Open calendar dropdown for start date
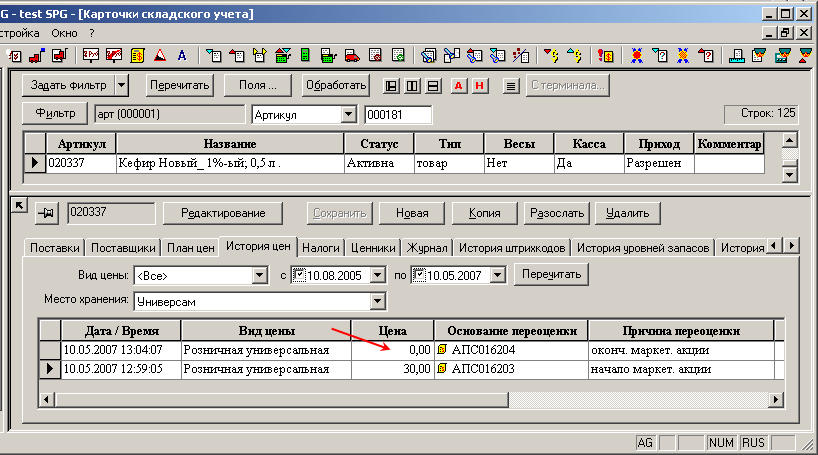This screenshot has width=818, height=455. [378, 275]
